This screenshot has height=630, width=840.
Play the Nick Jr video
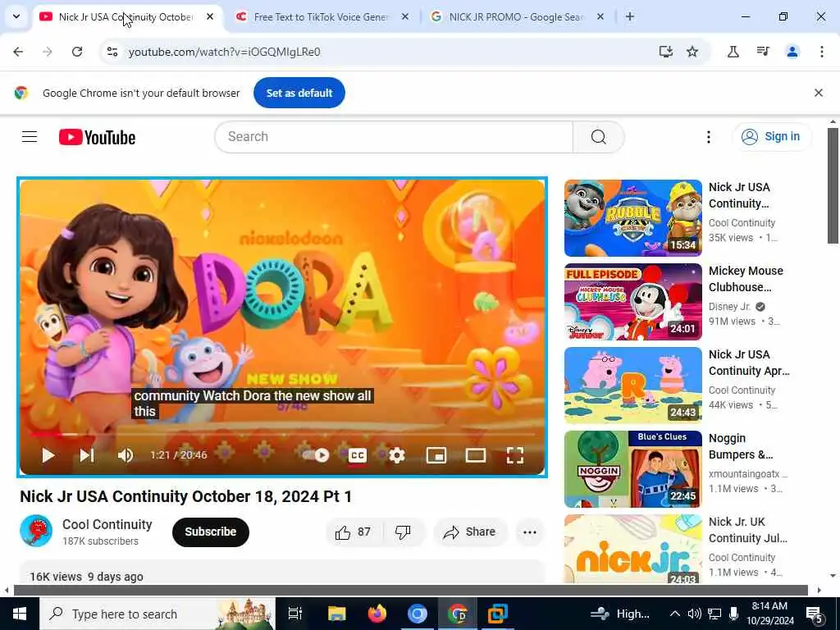coord(48,455)
